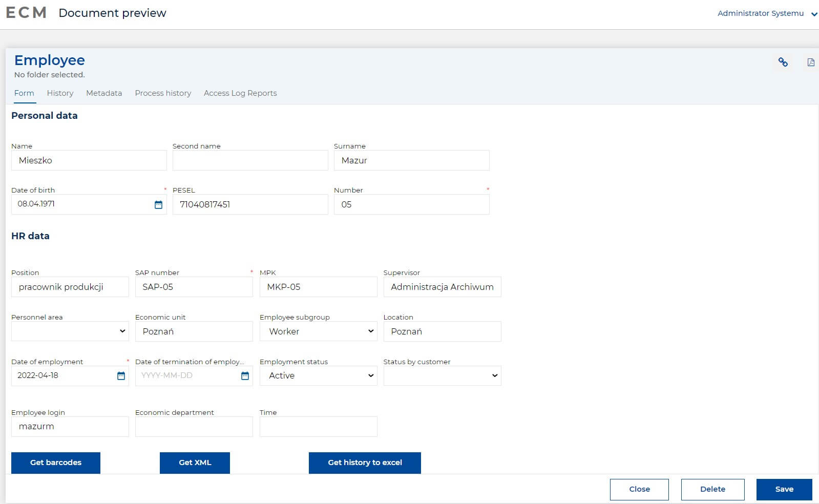Screen dimensions: 819x504
Task: Click the empty Second name field
Action: click(250, 160)
